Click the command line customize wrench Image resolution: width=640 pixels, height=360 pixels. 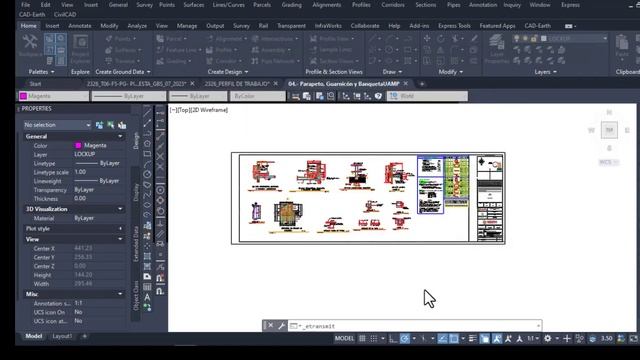click(x=281, y=326)
